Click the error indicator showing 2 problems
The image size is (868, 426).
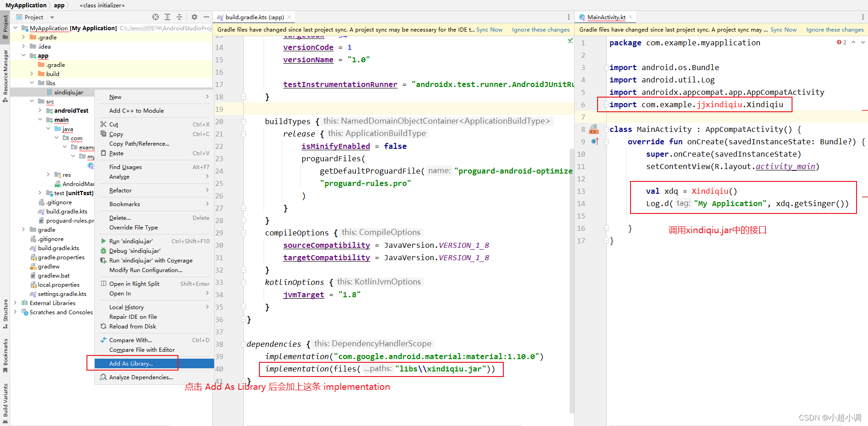[841, 42]
